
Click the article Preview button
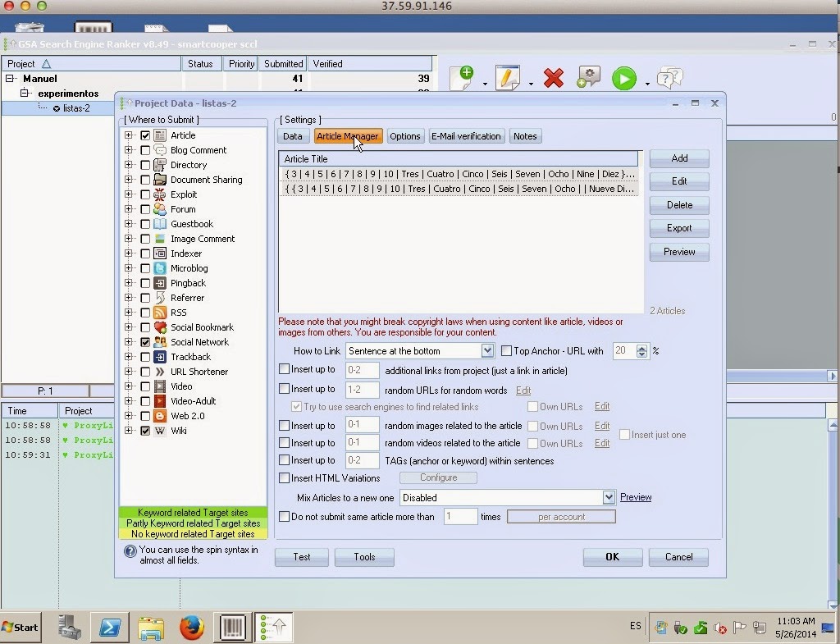679,252
